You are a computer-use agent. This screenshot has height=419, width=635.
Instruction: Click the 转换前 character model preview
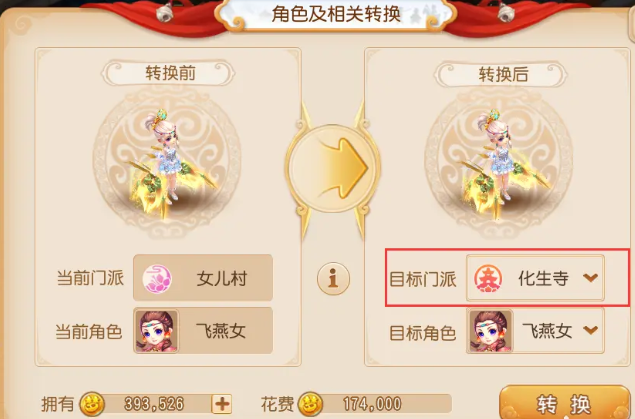click(x=167, y=162)
